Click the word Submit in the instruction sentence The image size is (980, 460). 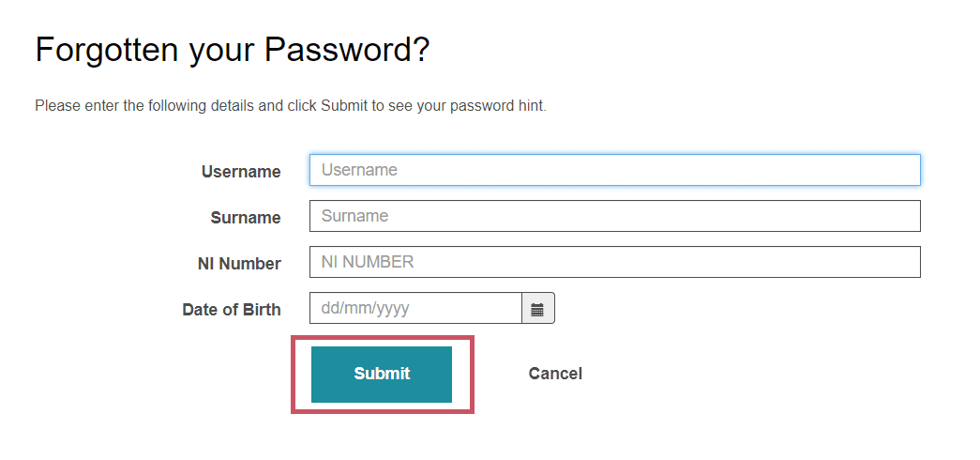pos(344,106)
